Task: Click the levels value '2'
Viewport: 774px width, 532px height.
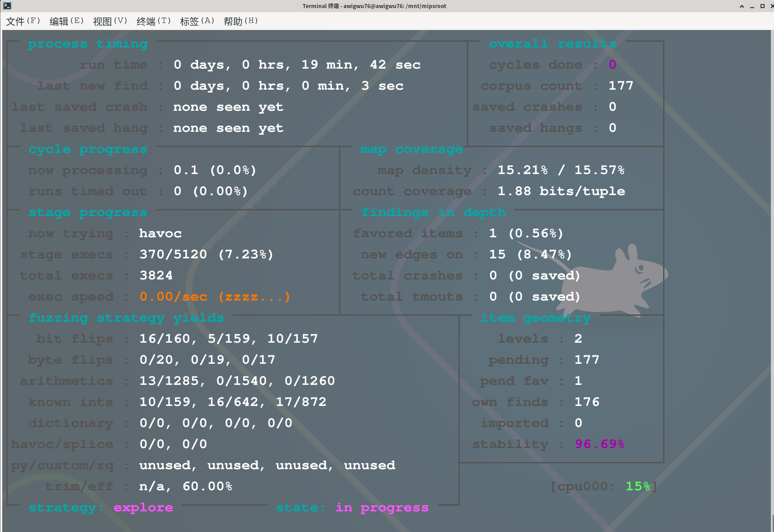Action: [x=578, y=339]
